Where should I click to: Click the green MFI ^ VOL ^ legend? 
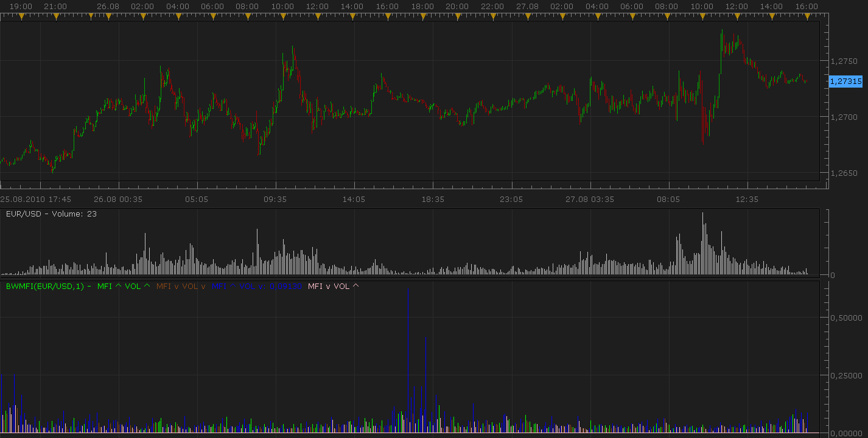coord(124,286)
